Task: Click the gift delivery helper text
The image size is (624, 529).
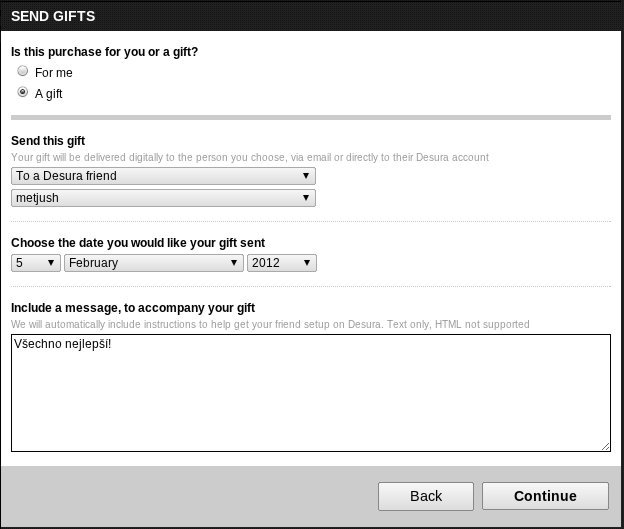Action: tap(249, 157)
